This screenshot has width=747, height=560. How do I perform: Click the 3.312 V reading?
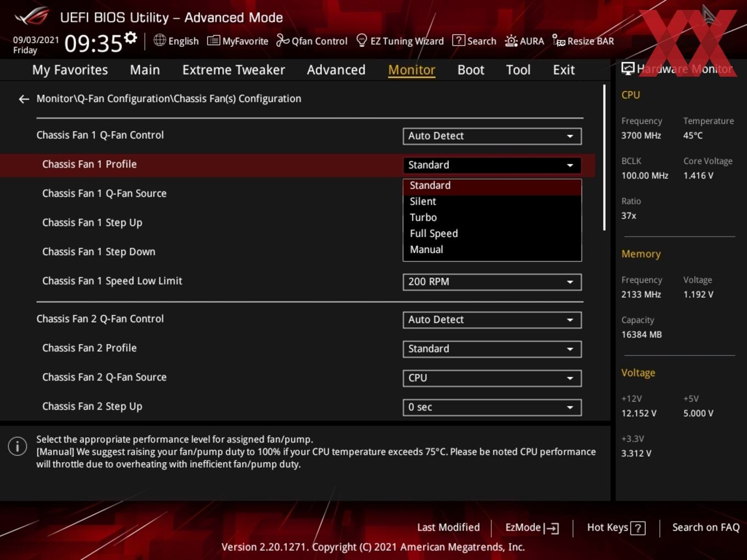pos(636,453)
